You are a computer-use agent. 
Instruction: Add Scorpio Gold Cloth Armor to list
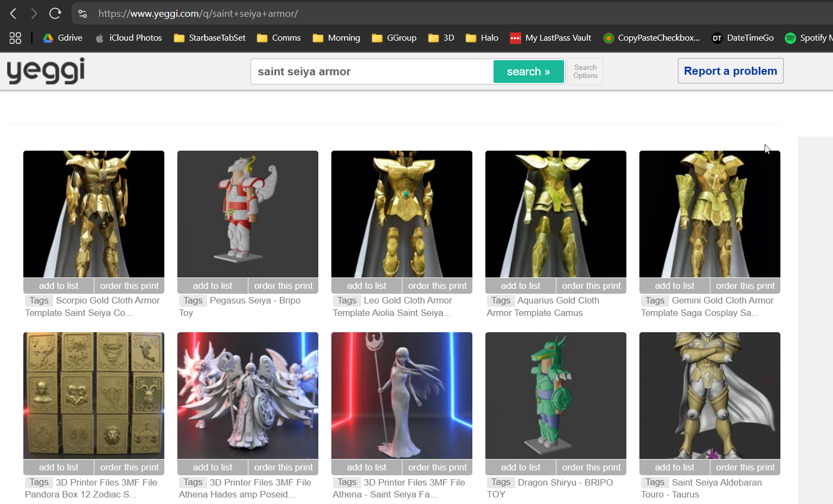(x=59, y=286)
